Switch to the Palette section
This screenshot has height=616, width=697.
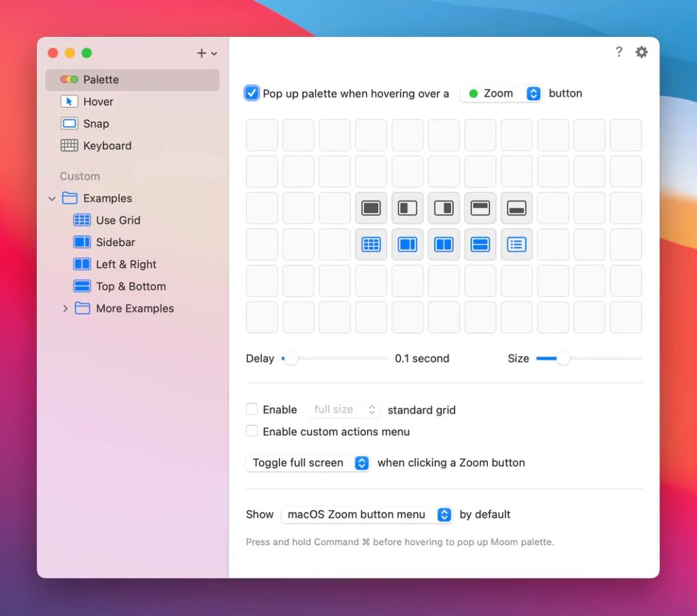click(132, 79)
